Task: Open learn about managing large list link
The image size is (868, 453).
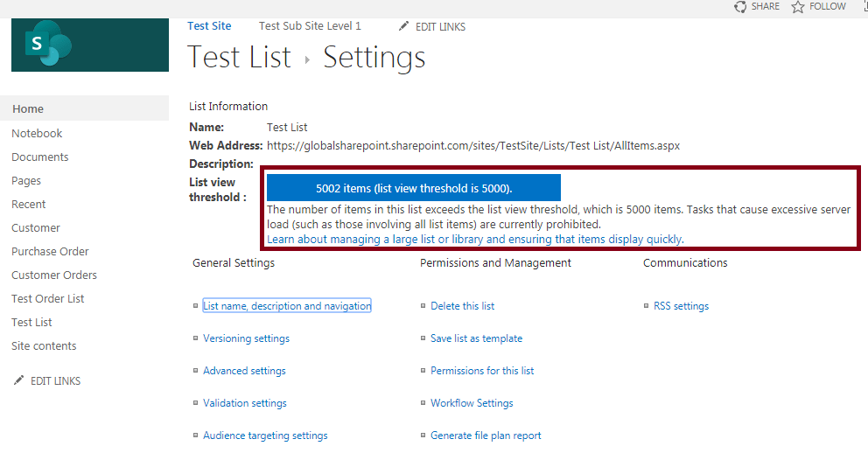Action: 474,239
